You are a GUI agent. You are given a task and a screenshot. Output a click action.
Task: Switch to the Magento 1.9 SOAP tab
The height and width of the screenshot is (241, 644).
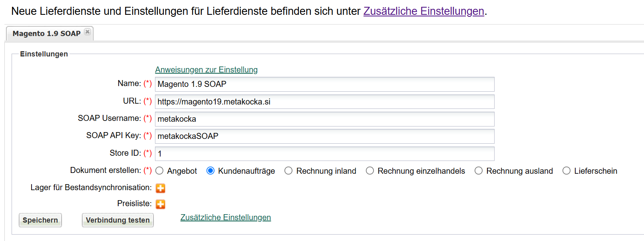46,34
